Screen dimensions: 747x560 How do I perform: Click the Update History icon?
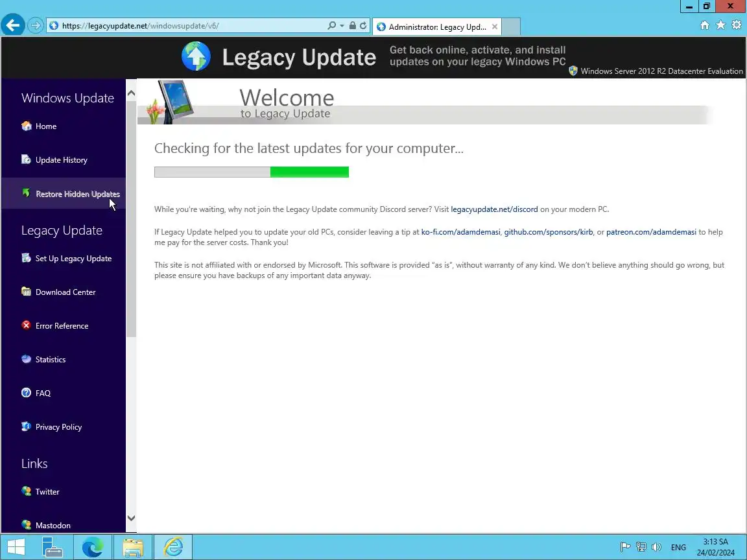(26, 159)
